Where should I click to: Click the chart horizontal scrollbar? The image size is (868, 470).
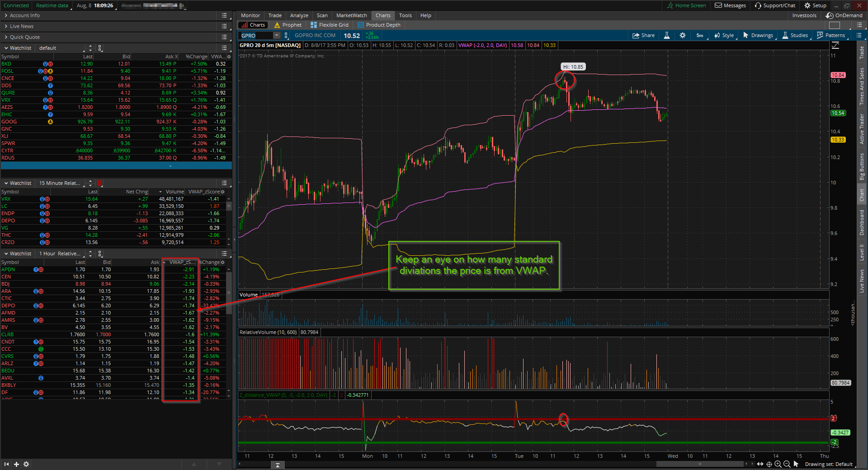tap(699, 464)
